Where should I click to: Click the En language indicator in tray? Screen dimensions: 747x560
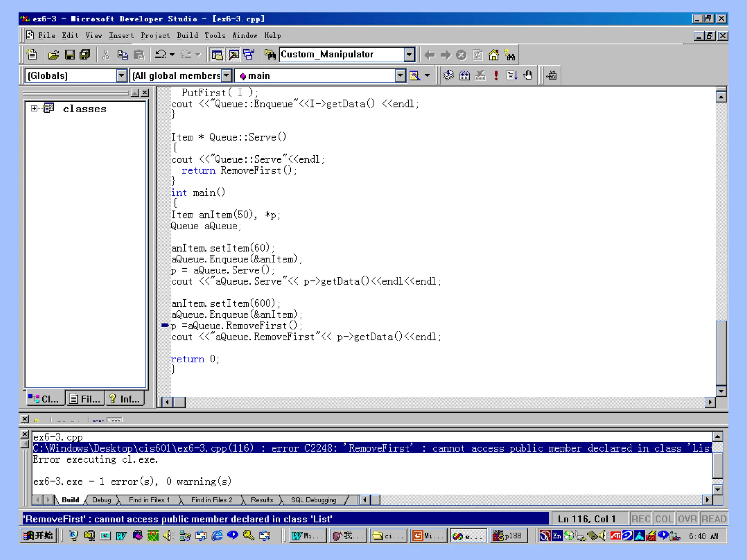(x=557, y=536)
